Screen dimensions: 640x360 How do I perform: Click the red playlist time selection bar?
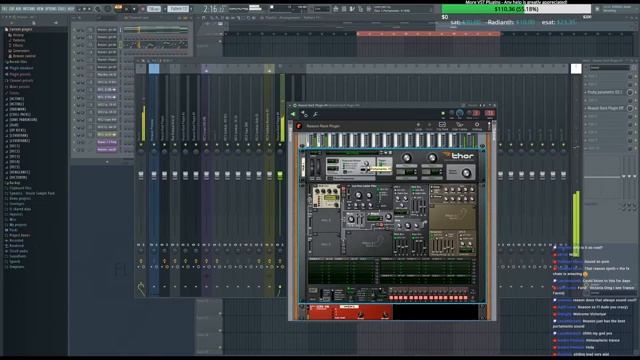click(x=429, y=34)
